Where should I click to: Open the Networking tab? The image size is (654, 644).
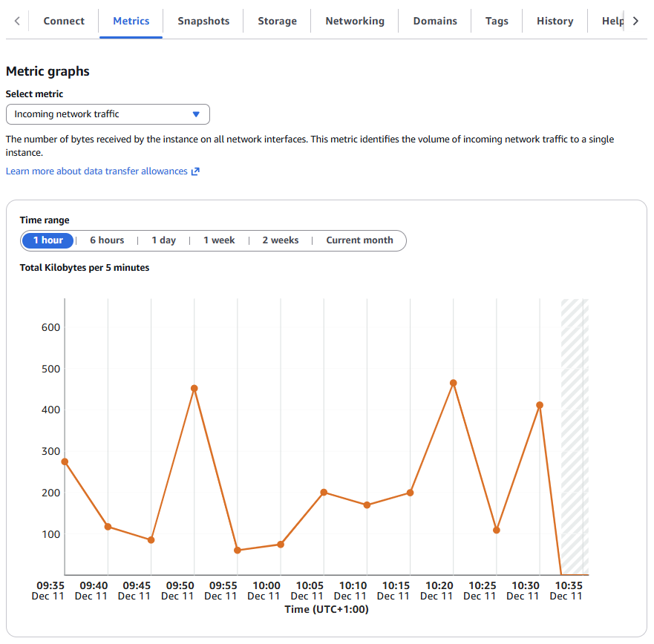pyautogui.click(x=354, y=21)
